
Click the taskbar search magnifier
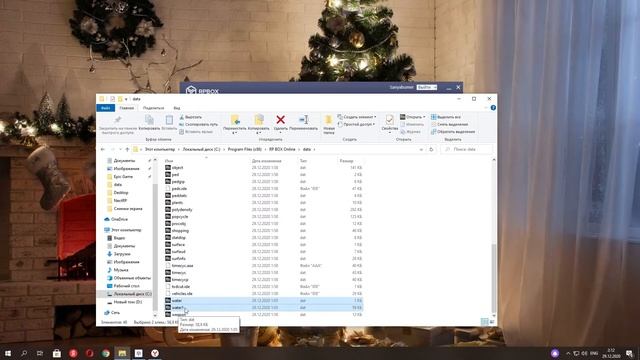pos(24,353)
